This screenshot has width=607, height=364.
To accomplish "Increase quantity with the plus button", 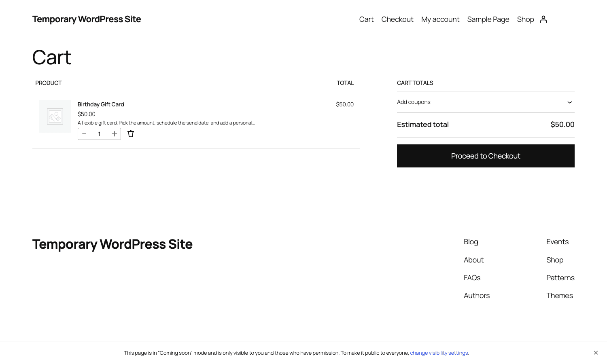I will coord(115,134).
